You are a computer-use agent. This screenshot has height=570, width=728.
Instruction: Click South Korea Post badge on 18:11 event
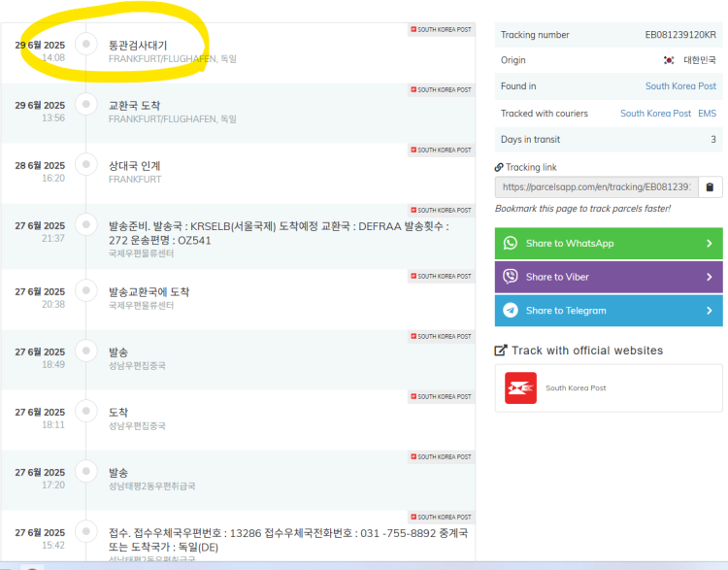441,397
